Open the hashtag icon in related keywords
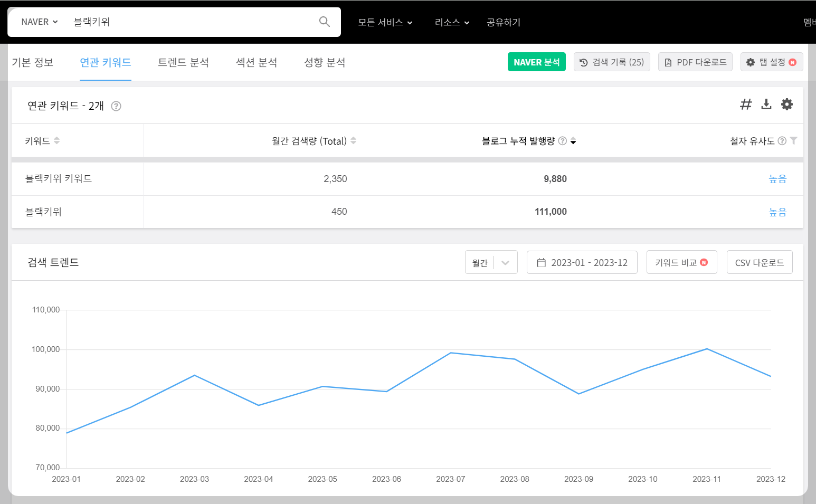 tap(746, 104)
